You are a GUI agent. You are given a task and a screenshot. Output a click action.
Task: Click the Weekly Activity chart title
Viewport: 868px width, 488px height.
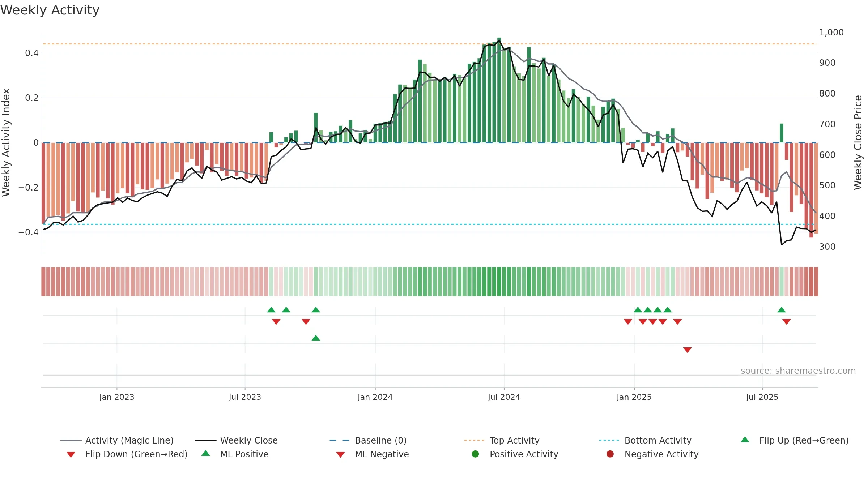[x=50, y=10]
